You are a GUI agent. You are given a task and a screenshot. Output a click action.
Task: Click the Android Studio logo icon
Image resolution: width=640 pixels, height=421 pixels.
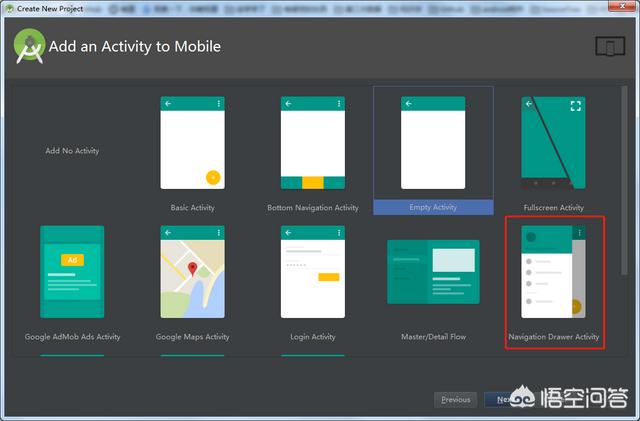click(x=29, y=46)
